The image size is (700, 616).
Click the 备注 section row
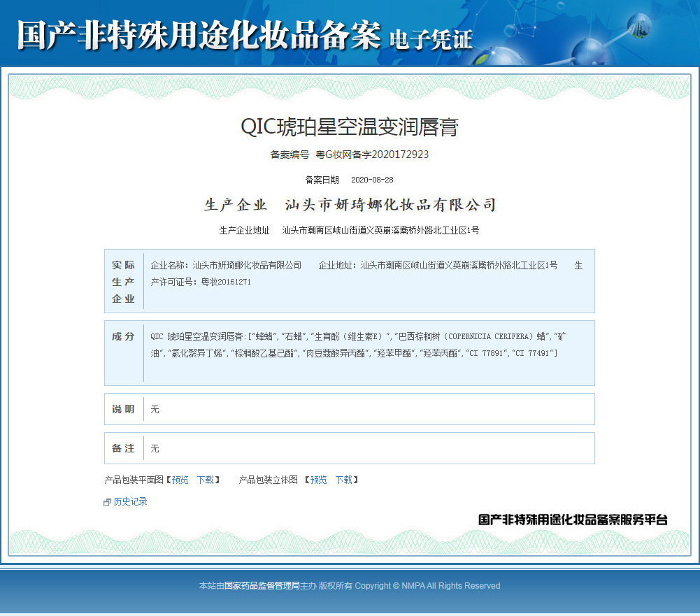(349, 448)
